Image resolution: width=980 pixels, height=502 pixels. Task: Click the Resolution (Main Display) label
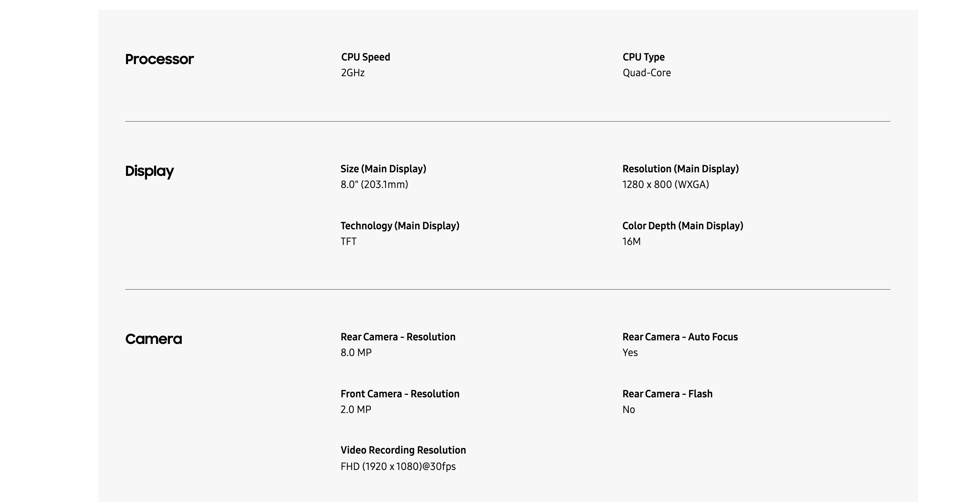click(x=681, y=169)
